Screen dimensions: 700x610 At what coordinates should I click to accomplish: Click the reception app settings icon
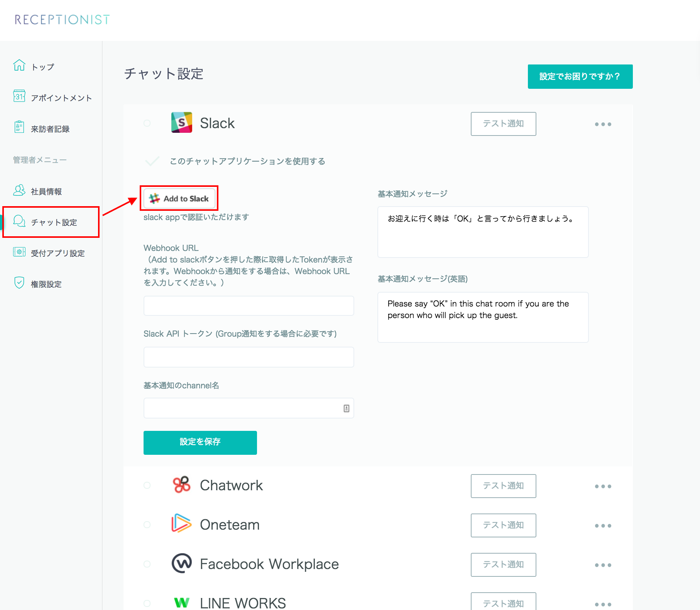pyautogui.click(x=19, y=252)
